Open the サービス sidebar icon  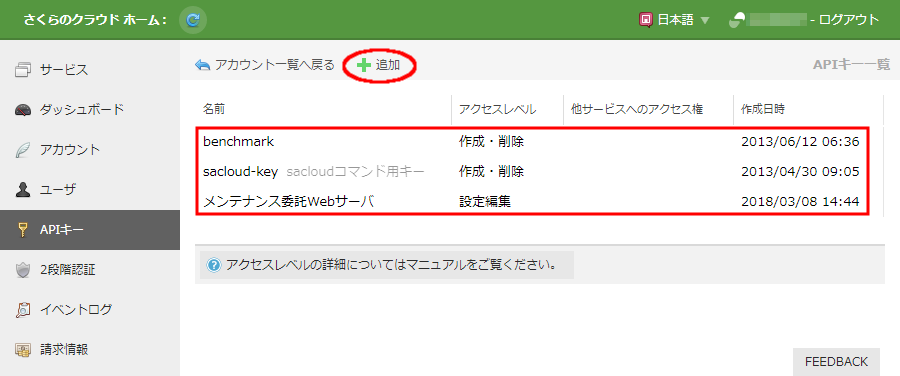coord(22,70)
